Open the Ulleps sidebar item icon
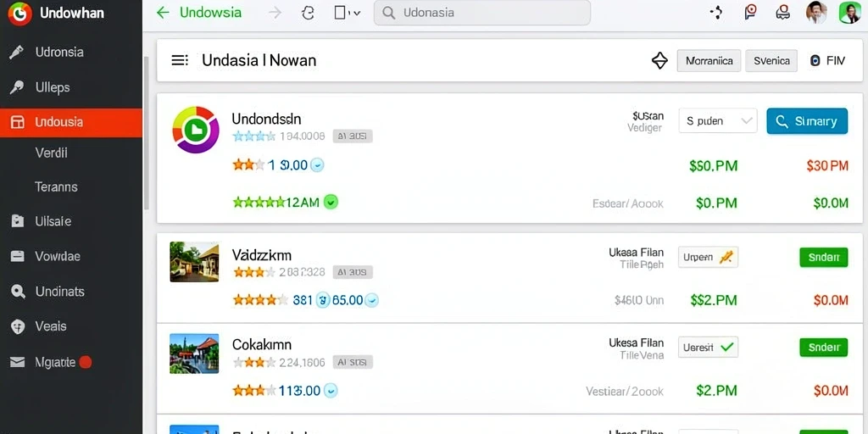 point(17,87)
